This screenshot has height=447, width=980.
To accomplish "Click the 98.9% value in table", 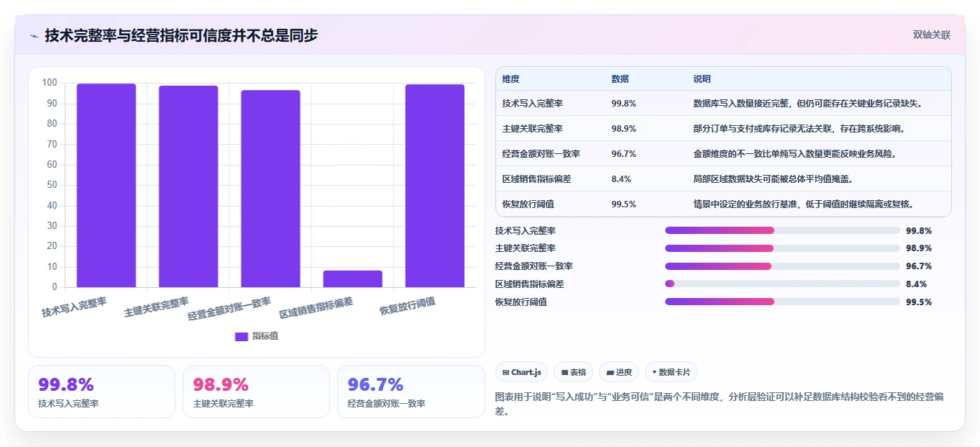I will click(623, 129).
